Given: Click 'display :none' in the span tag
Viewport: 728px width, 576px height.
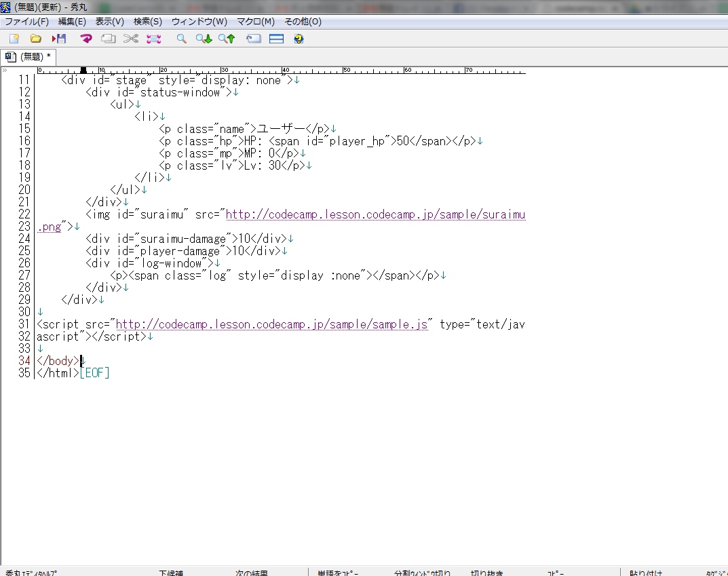Looking at the screenshot, I should click(x=320, y=275).
